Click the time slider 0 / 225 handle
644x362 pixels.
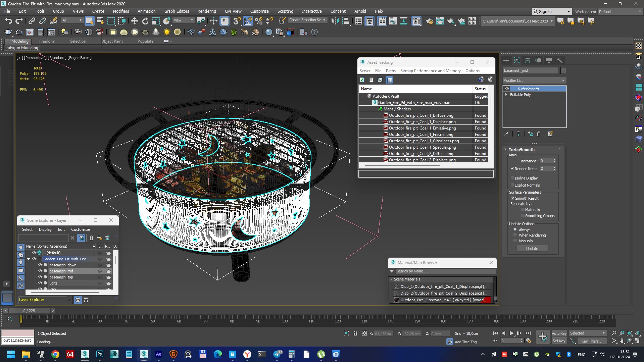(x=29, y=311)
